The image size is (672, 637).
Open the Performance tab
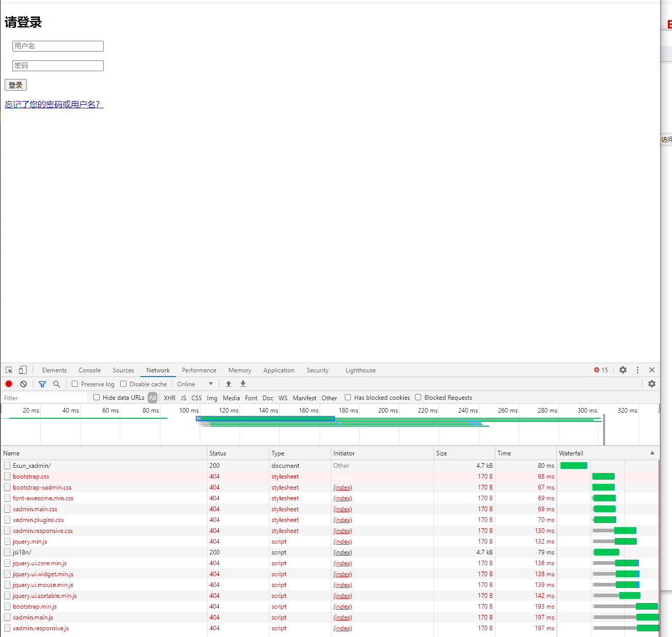pos(199,370)
